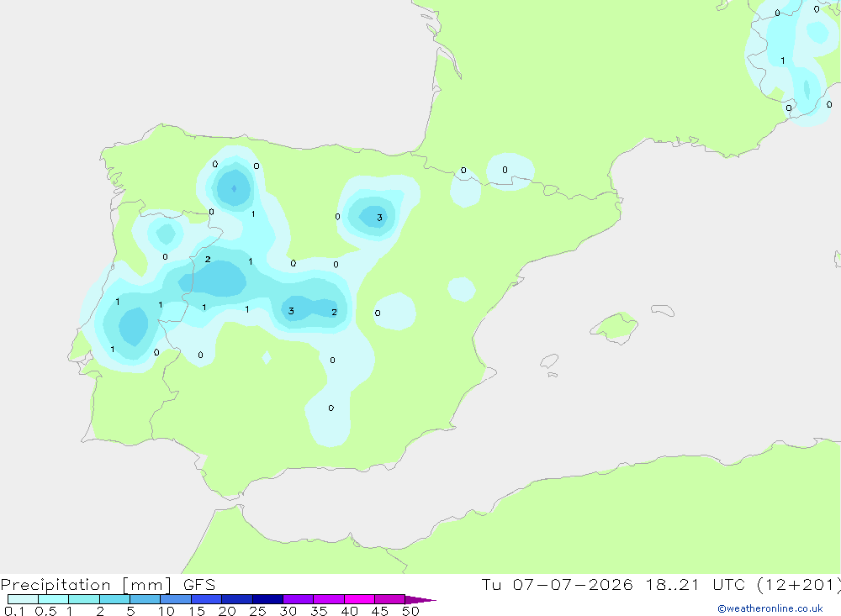841x616 pixels.
Task: Click the '25' legend scale label
Action: click(x=257, y=611)
